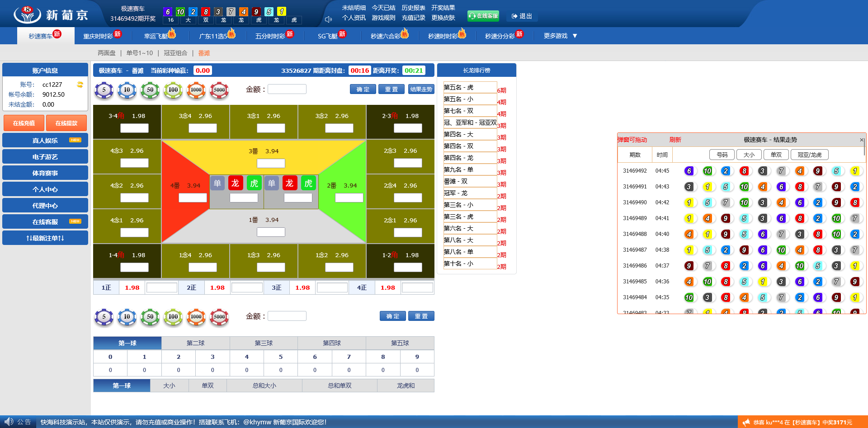
Task: Expand the ↑↓最新注单↑↓ sidebar panel
Action: (x=45, y=238)
